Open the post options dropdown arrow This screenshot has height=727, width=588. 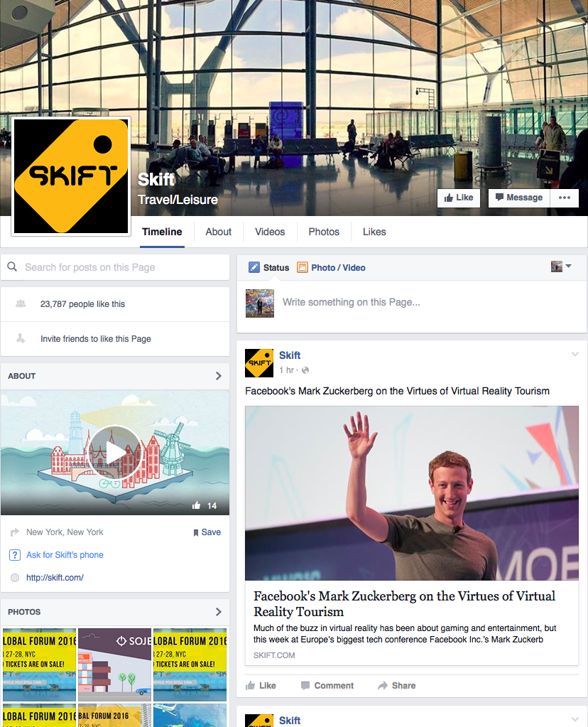pos(575,354)
